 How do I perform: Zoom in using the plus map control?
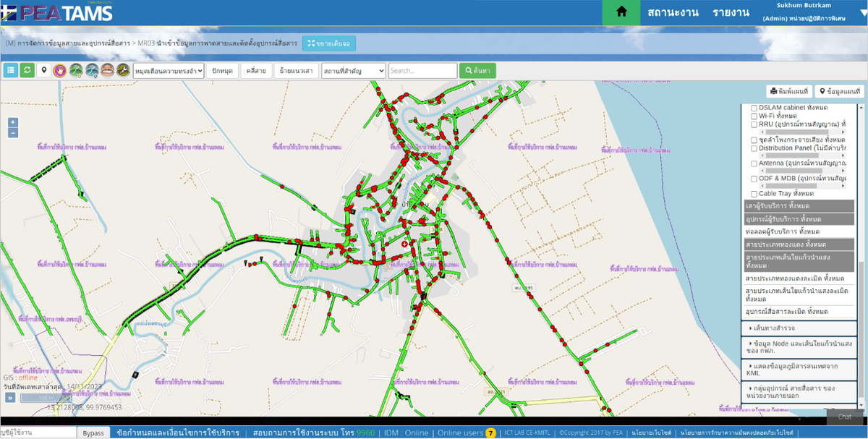pyautogui.click(x=12, y=121)
